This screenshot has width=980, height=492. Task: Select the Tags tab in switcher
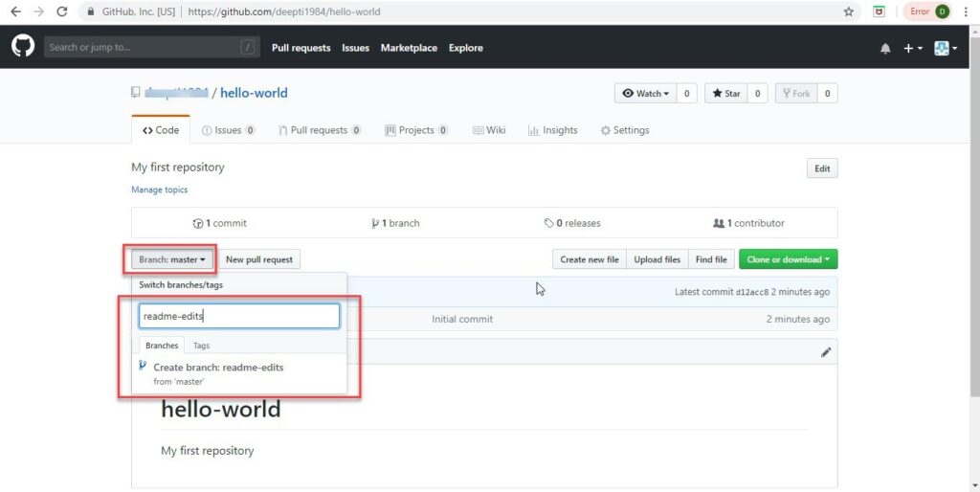[201, 346]
